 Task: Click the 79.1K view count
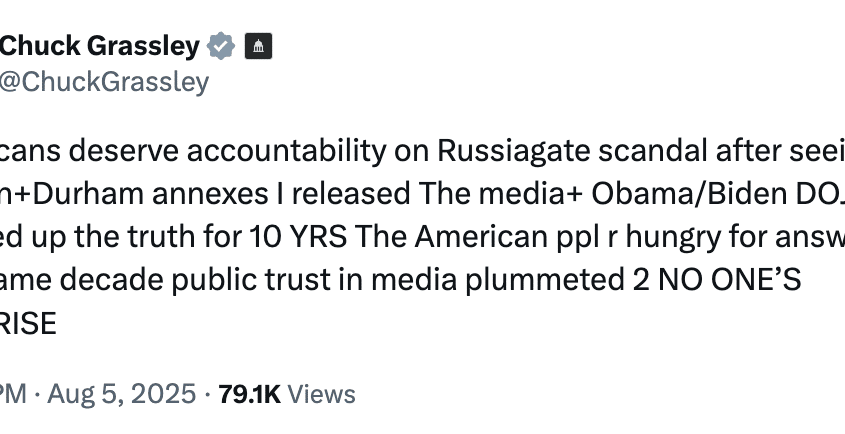click(250, 395)
